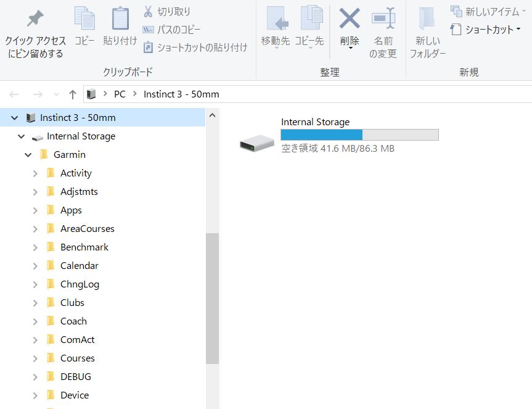The height and width of the screenshot is (409, 532).
Task: Open the recent locations dropdown arrow
Action: [x=56, y=94]
